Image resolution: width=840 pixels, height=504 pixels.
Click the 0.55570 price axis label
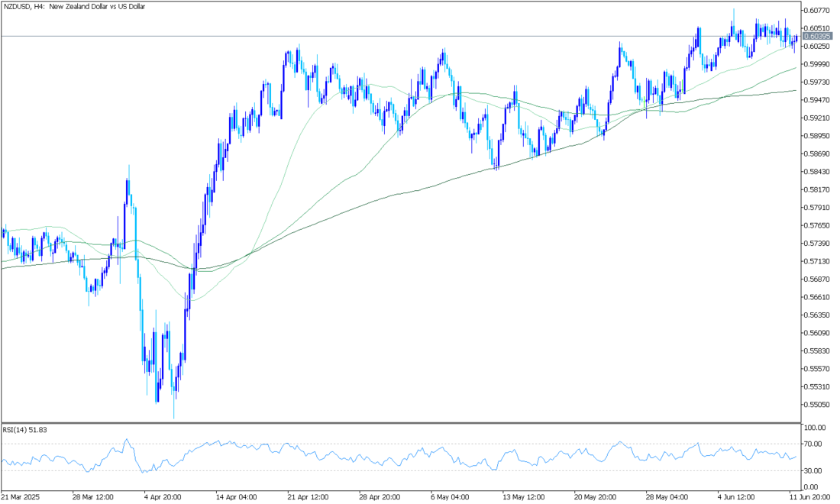(x=817, y=369)
